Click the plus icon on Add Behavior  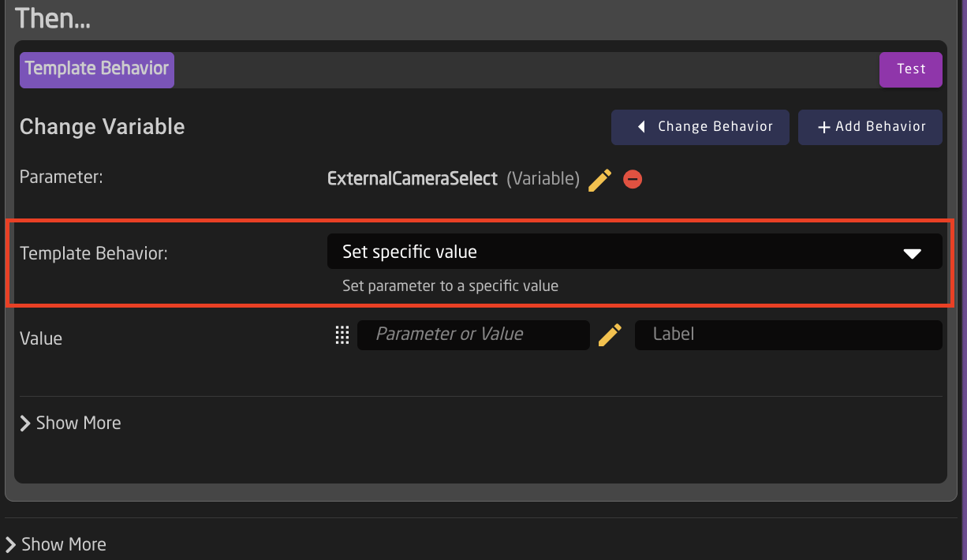click(x=823, y=127)
